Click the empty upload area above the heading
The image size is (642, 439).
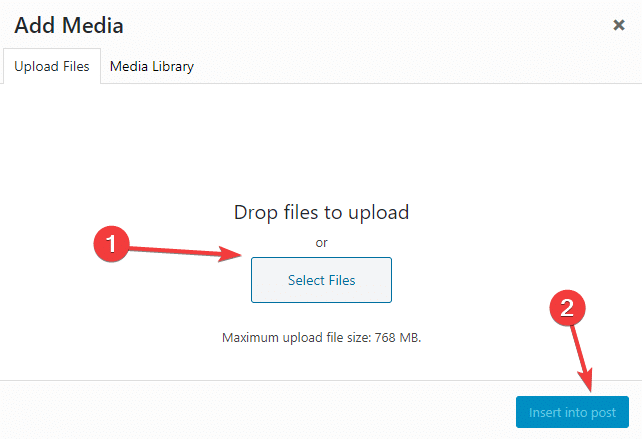click(x=321, y=141)
